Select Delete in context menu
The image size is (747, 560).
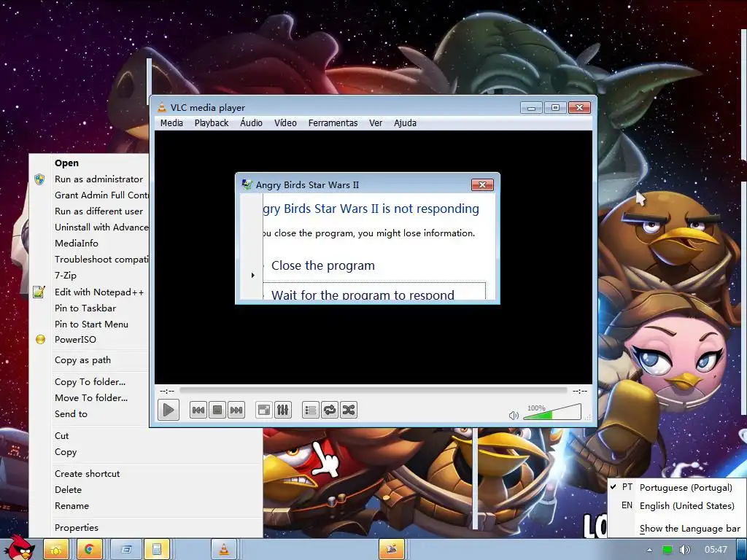68,490
